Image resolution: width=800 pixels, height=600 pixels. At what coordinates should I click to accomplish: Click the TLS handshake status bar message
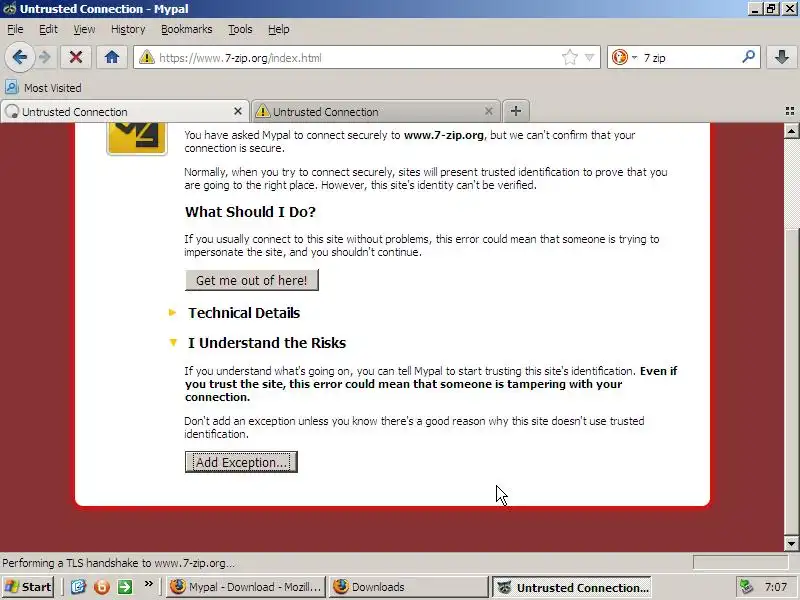click(118, 563)
